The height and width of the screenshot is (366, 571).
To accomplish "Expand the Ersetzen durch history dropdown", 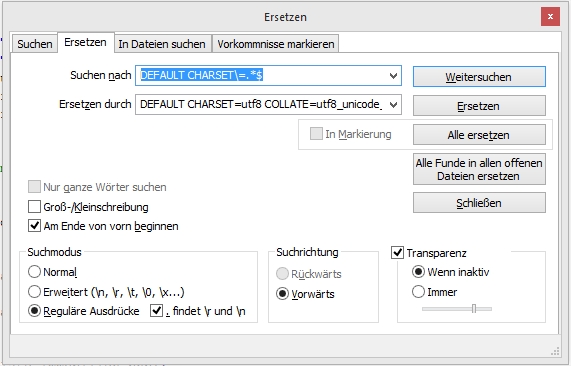I will [393, 105].
